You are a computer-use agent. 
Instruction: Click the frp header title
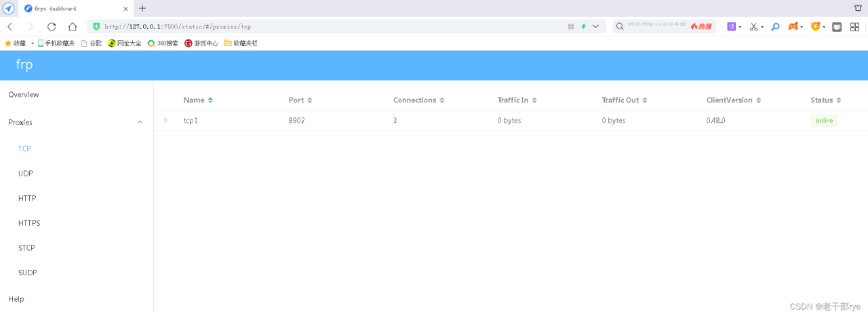[24, 65]
